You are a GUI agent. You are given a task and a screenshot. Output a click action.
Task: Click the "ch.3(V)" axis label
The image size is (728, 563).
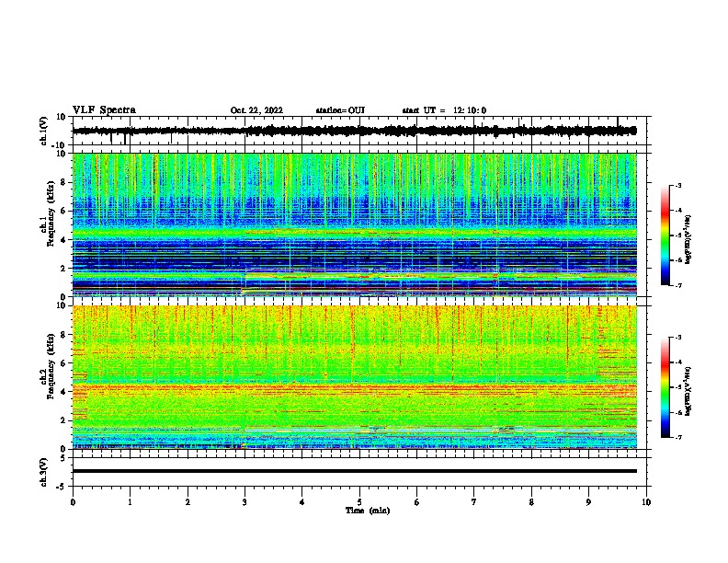44,472
